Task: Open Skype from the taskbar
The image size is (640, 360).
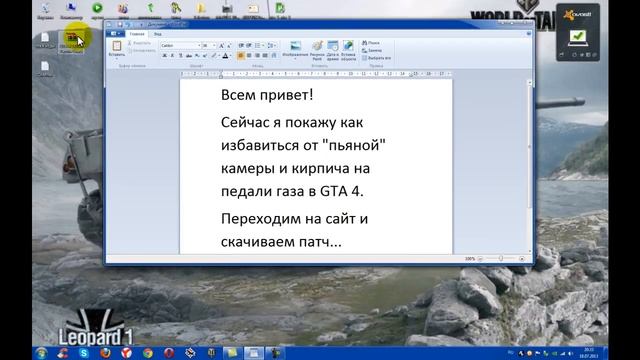Action: click(x=84, y=353)
